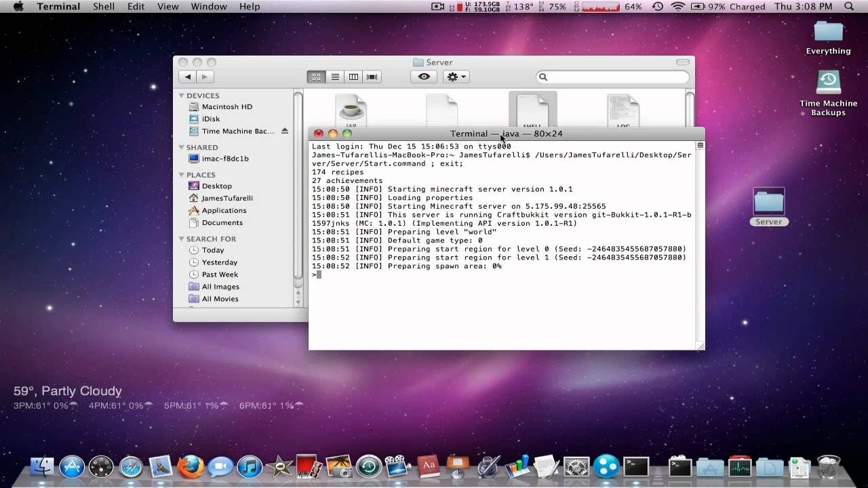
Task: Select Macintosh HD in sidebar
Action: pos(226,107)
